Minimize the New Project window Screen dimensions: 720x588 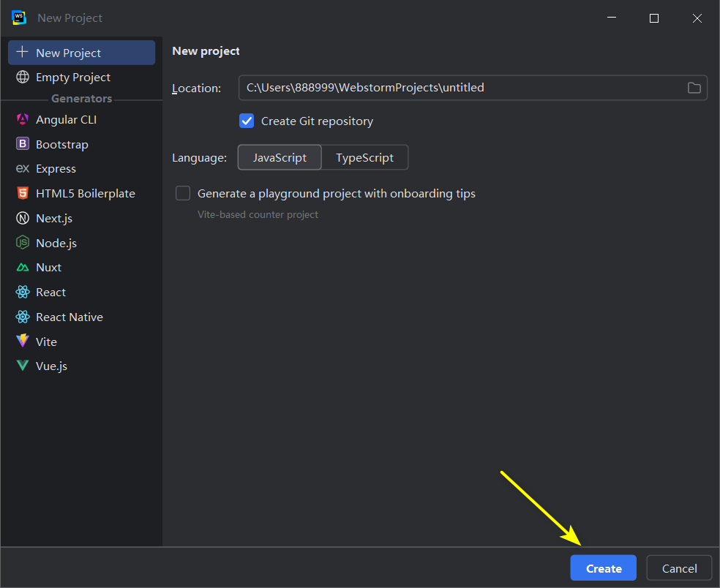(612, 18)
